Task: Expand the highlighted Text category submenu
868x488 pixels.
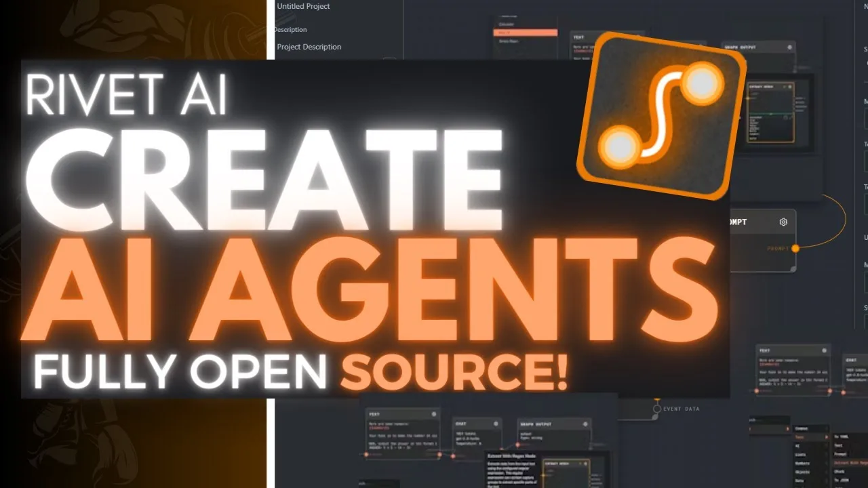Action: tap(811, 437)
